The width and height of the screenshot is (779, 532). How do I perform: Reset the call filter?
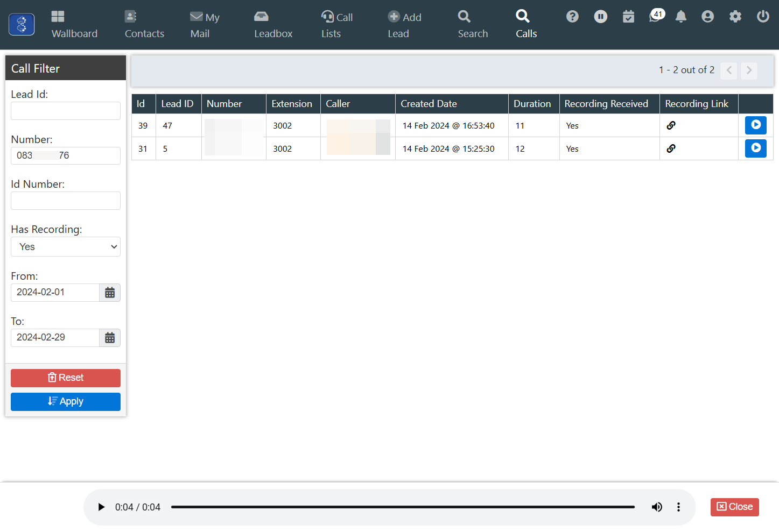(x=66, y=378)
